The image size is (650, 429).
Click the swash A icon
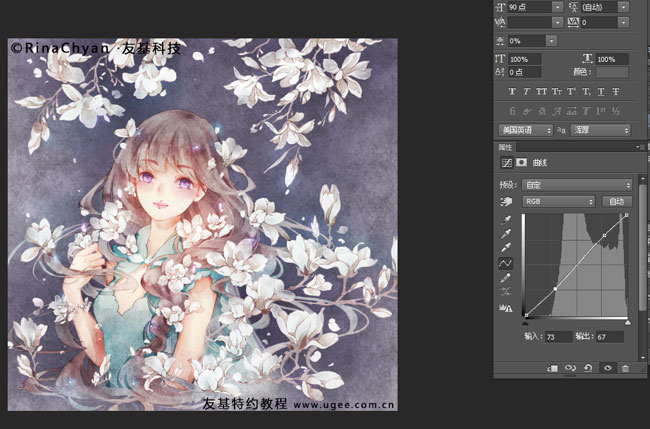coord(556,111)
